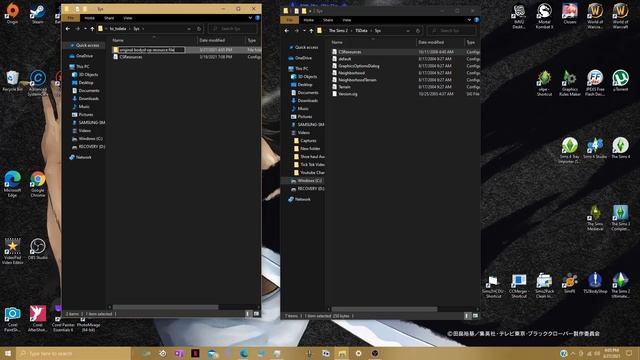Open the Share tab in to_tsdata window
Image resolution: width=640 pixels, height=360 pixels.
[x=109, y=18]
